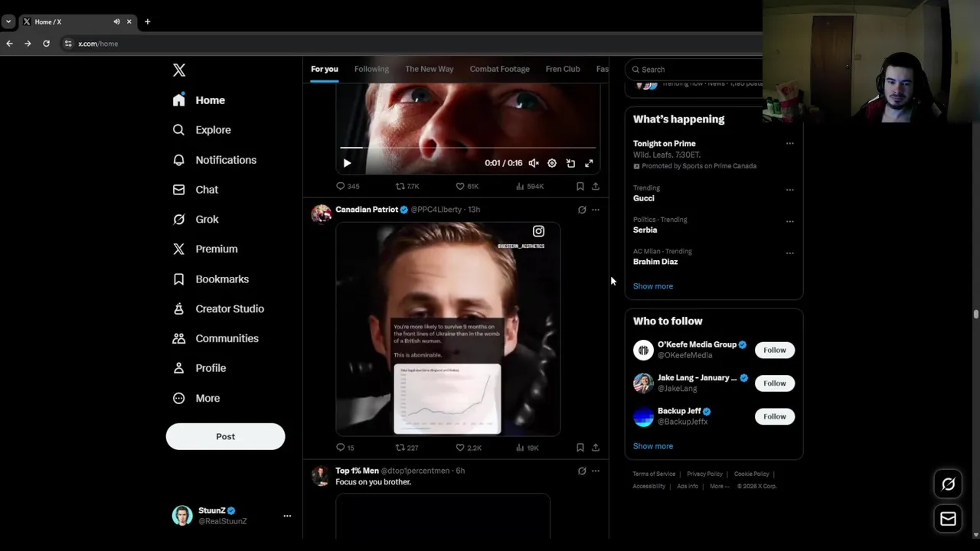980x551 pixels.
Task: Open more options on Canadian Patriot's post
Action: [x=596, y=210]
